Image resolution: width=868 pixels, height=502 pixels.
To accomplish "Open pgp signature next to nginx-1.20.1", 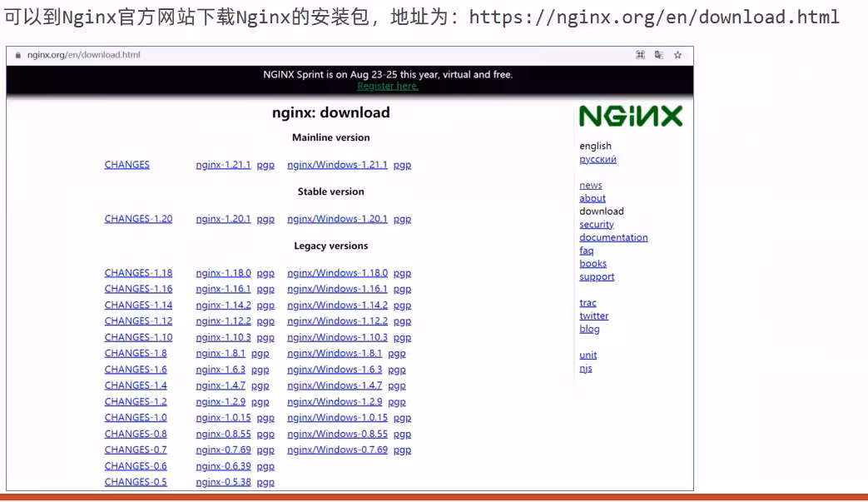I will click(265, 219).
